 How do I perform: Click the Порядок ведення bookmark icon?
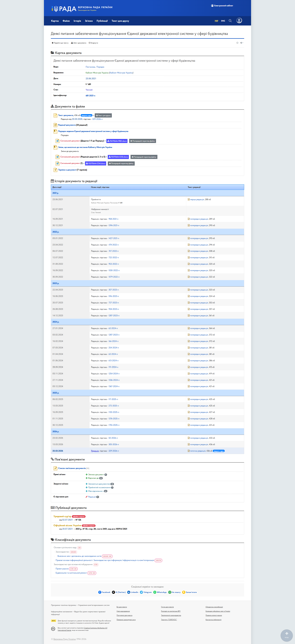click(x=55, y=131)
